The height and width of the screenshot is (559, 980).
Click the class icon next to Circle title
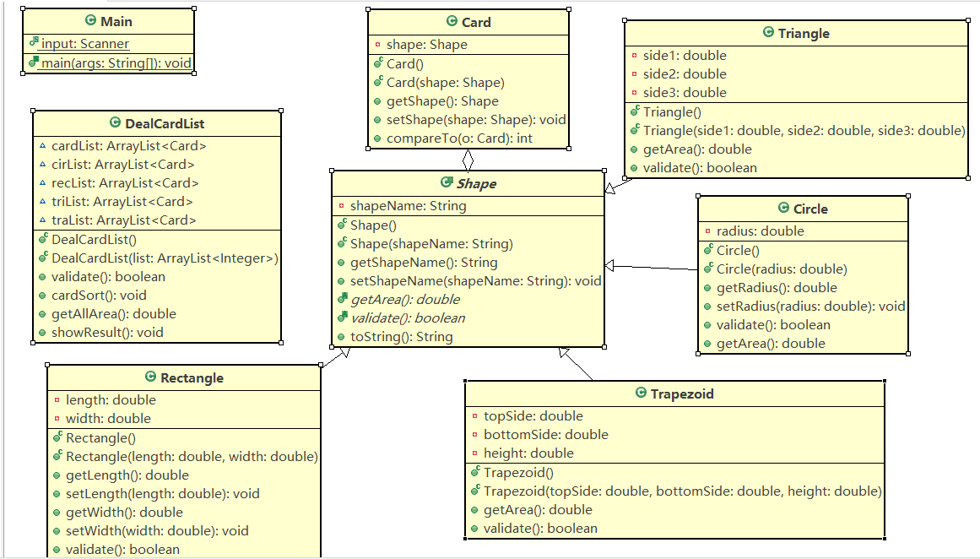point(783,208)
